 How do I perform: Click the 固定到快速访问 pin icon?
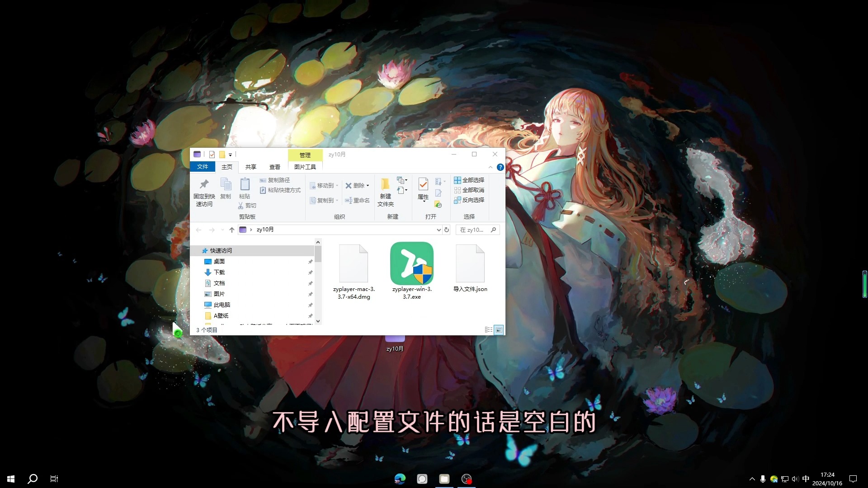[203, 184]
